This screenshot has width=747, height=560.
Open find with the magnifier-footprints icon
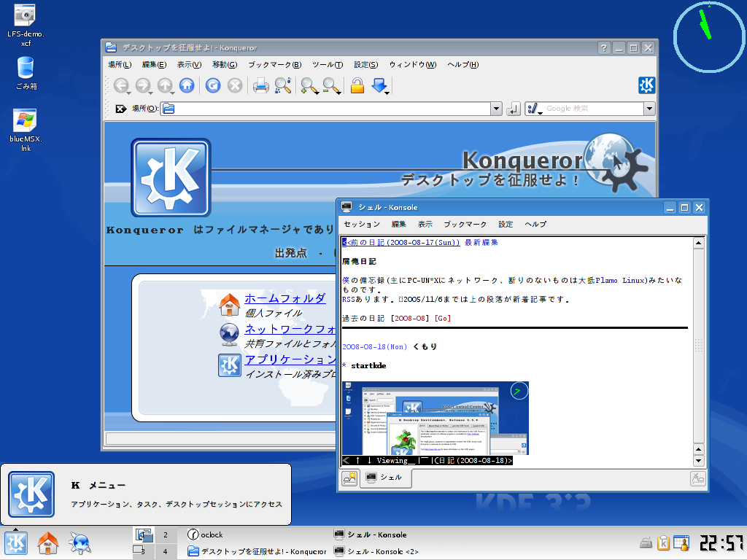(x=283, y=86)
